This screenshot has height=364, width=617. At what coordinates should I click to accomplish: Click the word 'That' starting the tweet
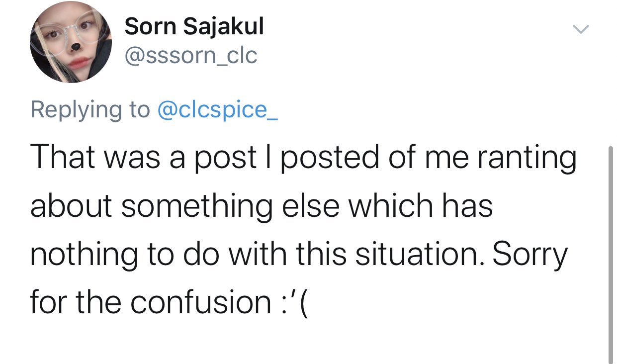(x=60, y=157)
